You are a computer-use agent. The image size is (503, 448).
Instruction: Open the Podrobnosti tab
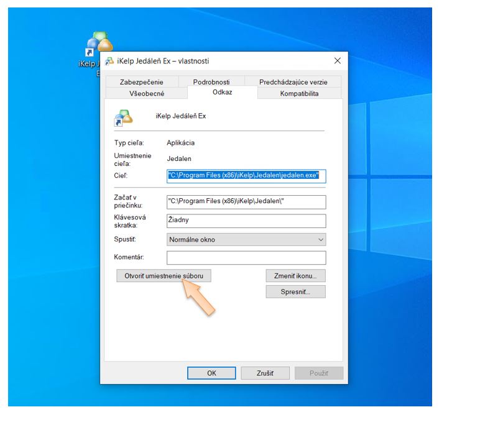click(x=211, y=82)
